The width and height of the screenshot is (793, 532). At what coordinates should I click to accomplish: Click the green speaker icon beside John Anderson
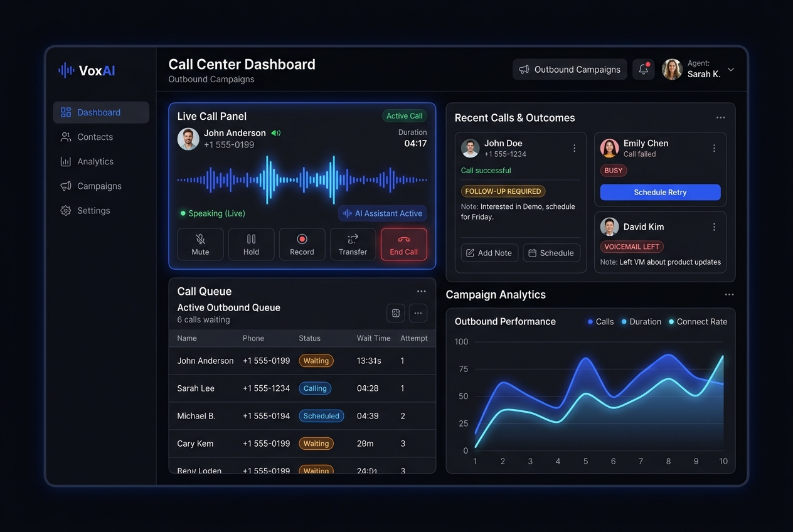(x=275, y=133)
